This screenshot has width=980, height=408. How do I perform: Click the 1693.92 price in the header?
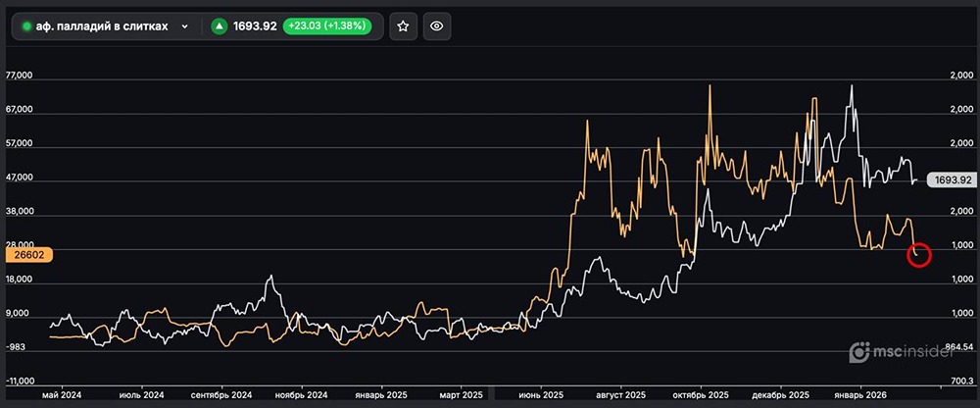point(256,26)
